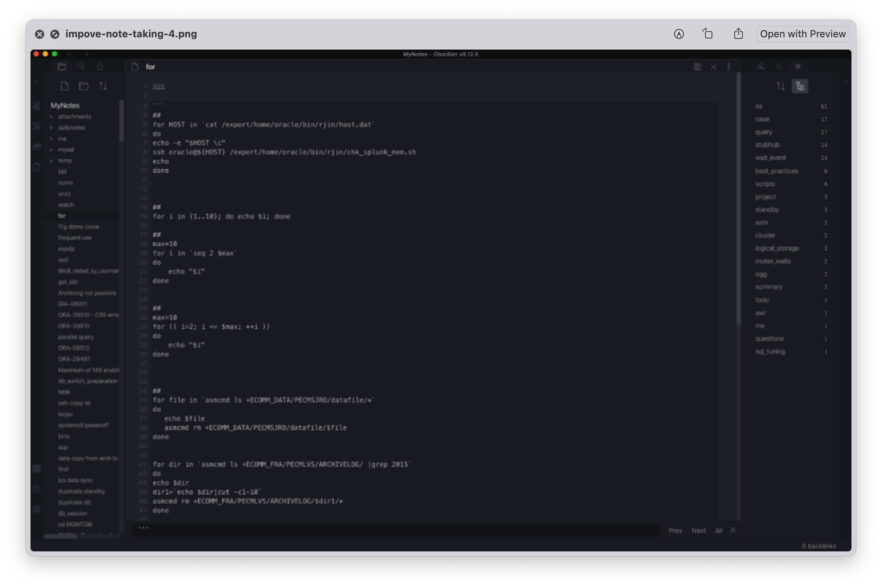Click All in the editor search bar
Screen dimensions: 882x588
pos(719,530)
